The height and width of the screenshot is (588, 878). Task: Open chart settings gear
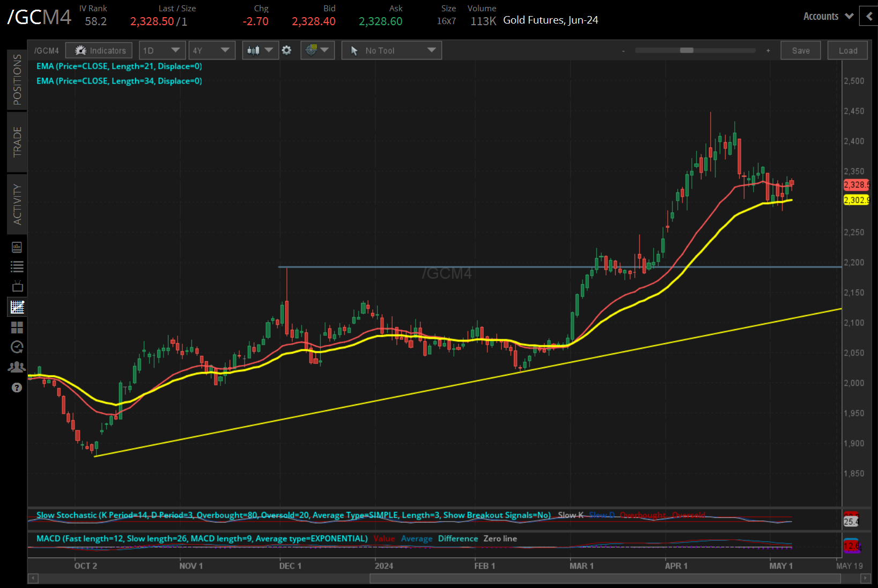tap(287, 50)
